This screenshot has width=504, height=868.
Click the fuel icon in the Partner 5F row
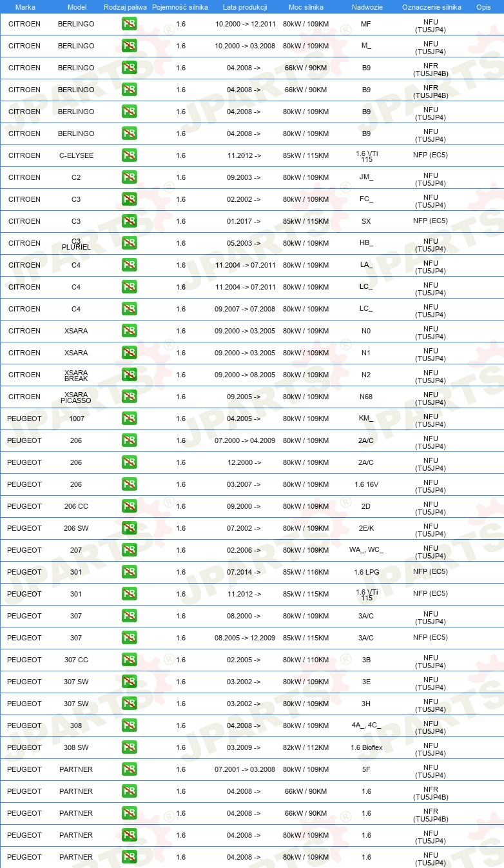tap(129, 769)
